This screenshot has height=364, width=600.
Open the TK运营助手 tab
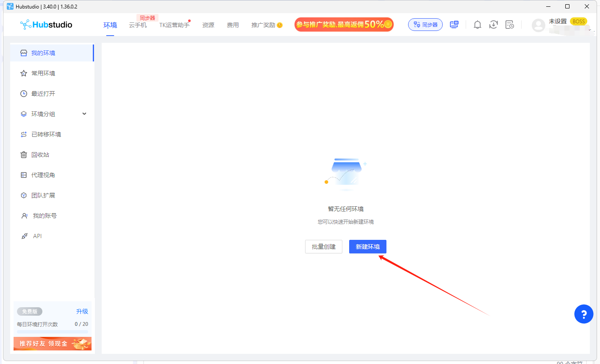(174, 25)
